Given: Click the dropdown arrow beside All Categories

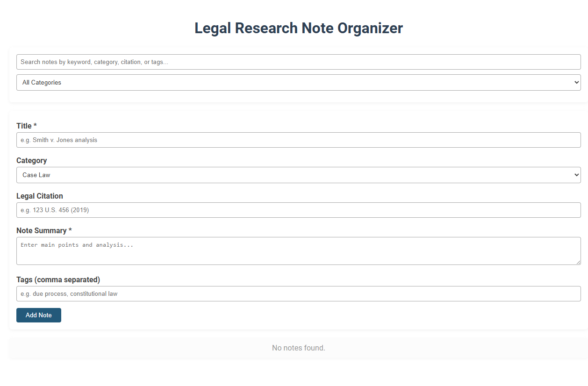Looking at the screenshot, I should click(575, 82).
